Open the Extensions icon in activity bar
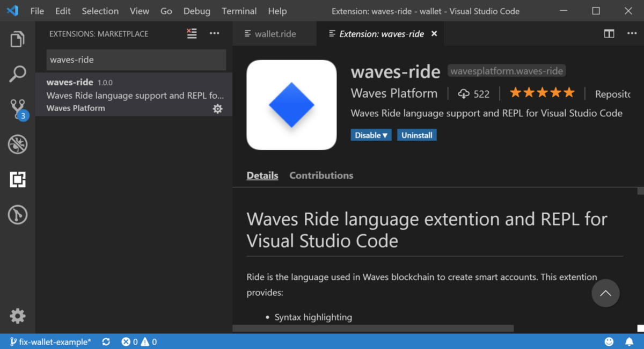 pos(18,179)
